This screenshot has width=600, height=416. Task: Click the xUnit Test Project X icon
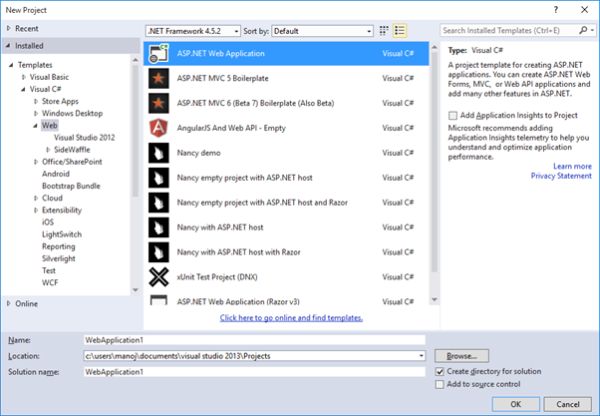pyautogui.click(x=158, y=277)
